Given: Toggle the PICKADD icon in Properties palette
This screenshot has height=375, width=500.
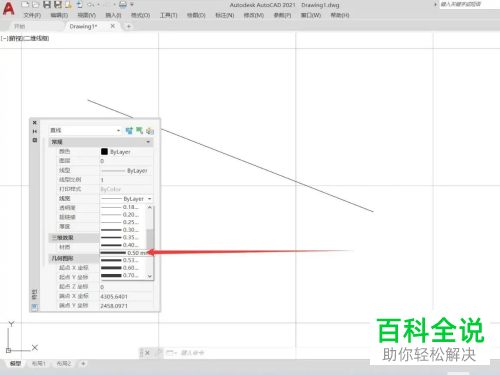Looking at the screenshot, I should (129, 131).
